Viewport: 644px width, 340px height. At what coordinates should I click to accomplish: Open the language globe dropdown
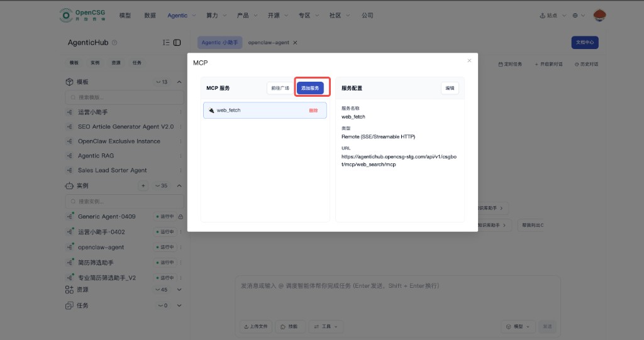tap(579, 15)
